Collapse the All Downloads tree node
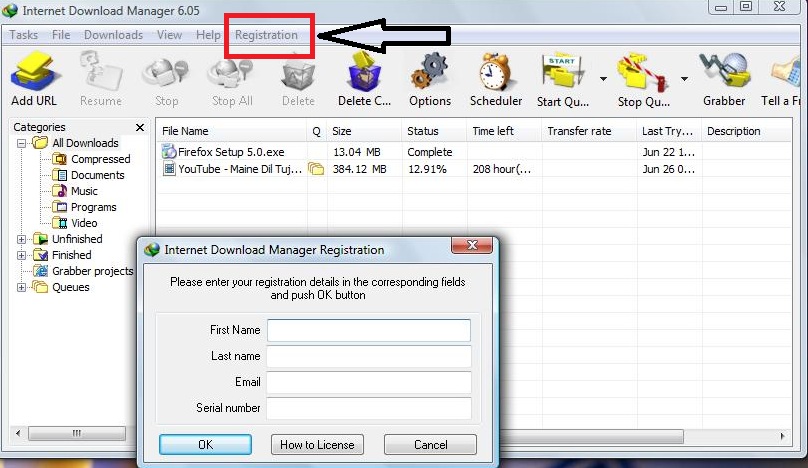The height and width of the screenshot is (468, 808). 21,143
